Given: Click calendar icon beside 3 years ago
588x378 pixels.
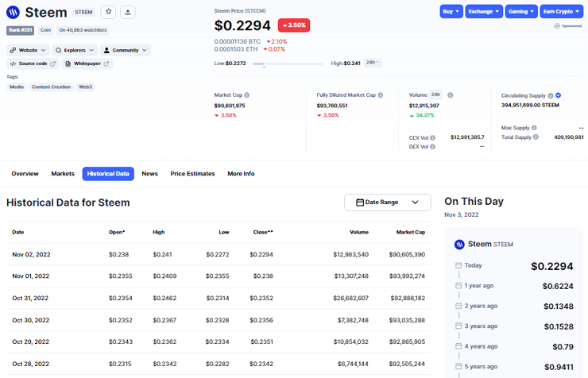Looking at the screenshot, I should click(x=458, y=326).
